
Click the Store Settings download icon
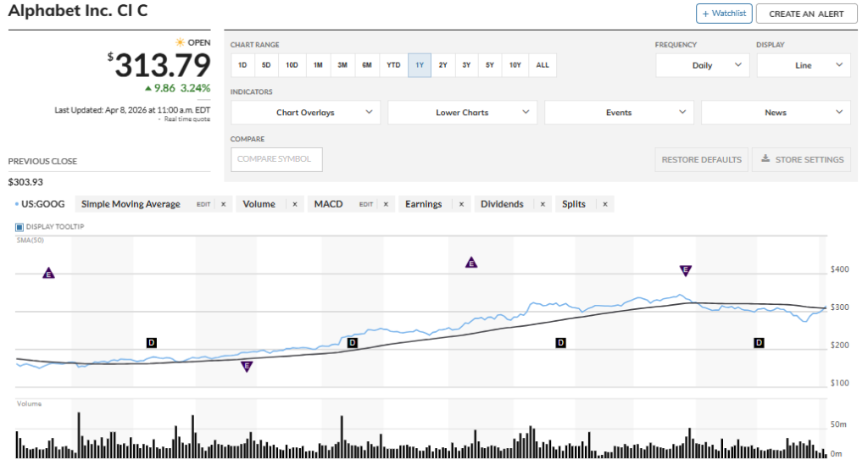point(765,159)
